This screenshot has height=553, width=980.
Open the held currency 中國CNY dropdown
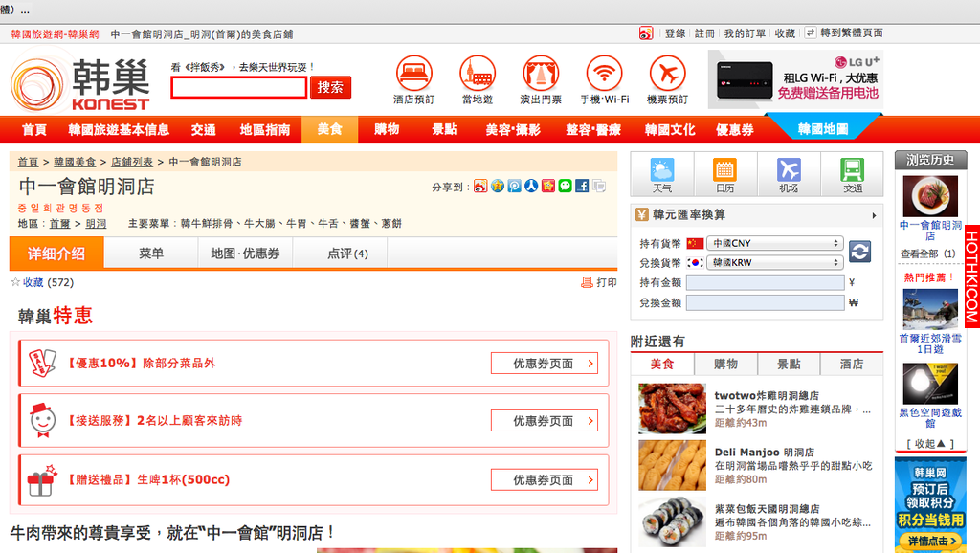coord(775,243)
